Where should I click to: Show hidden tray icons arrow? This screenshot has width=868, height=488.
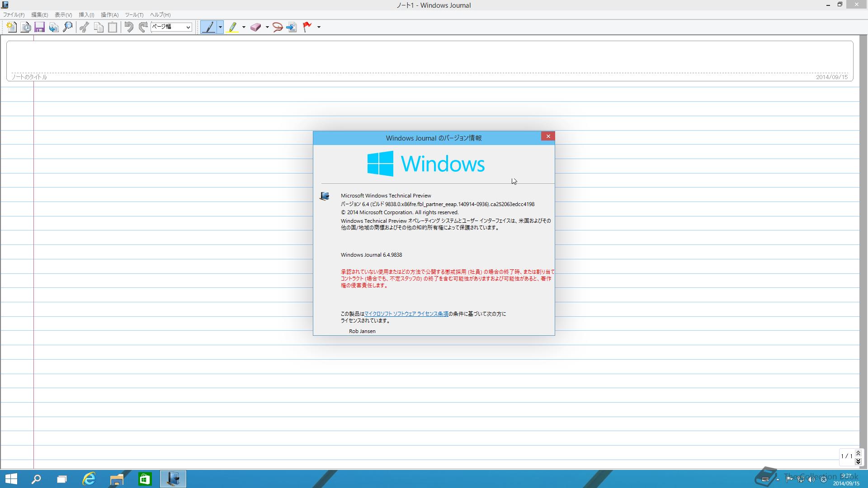[x=778, y=479]
